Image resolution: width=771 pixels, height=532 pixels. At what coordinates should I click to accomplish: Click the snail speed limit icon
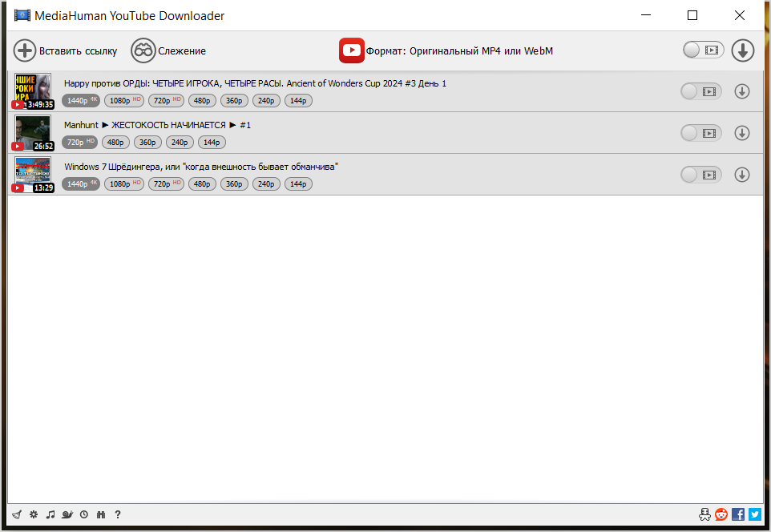[67, 514]
